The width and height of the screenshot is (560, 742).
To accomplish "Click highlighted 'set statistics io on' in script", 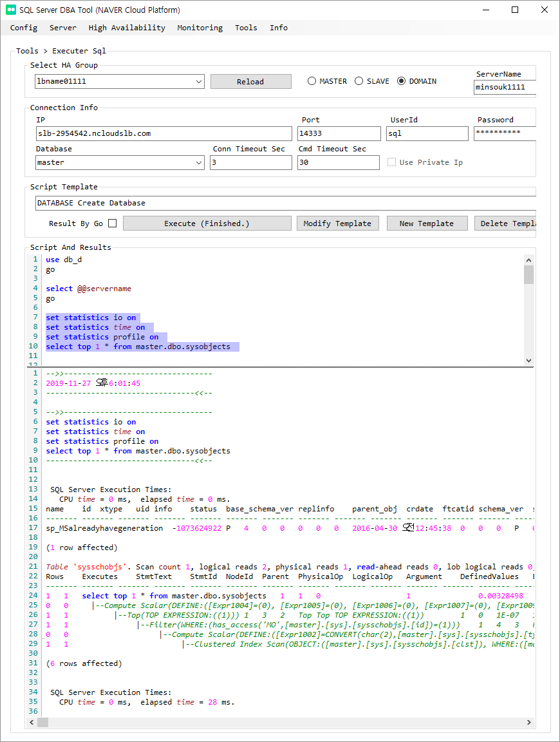I will tap(91, 318).
